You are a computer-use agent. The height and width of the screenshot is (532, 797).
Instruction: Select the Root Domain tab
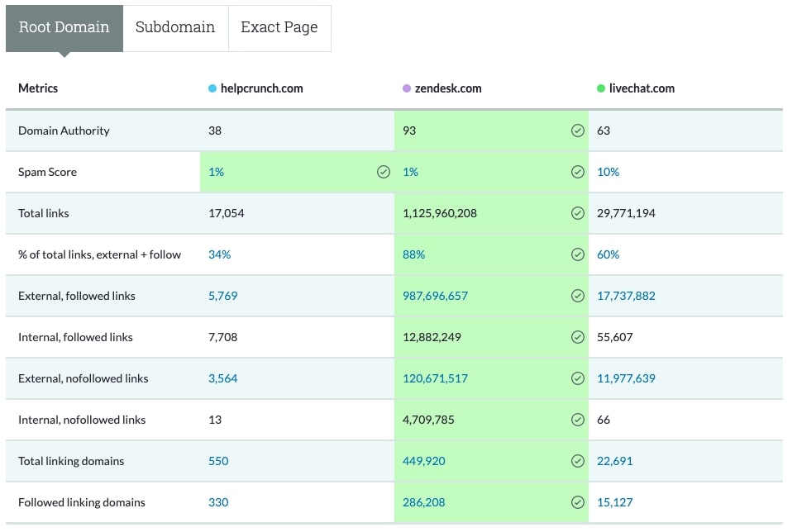click(64, 28)
